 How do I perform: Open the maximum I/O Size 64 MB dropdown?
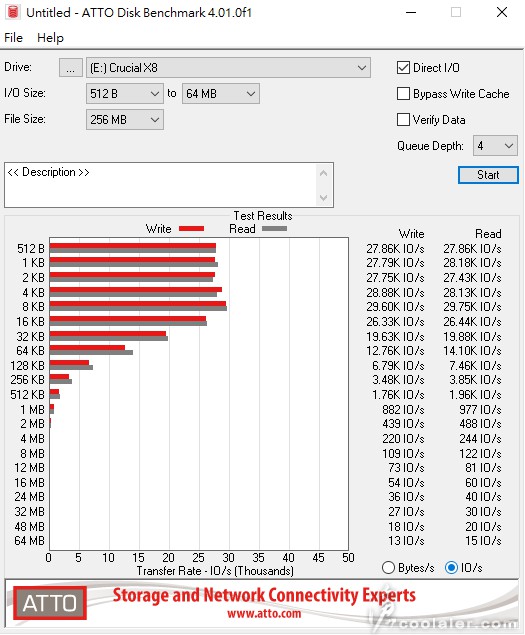coord(220,94)
